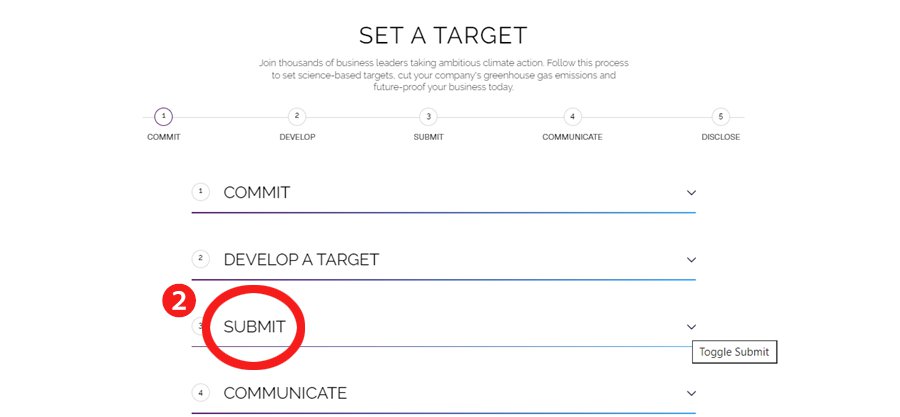The height and width of the screenshot is (417, 900).
Task: Expand the Commit section chevron
Action: tap(691, 193)
